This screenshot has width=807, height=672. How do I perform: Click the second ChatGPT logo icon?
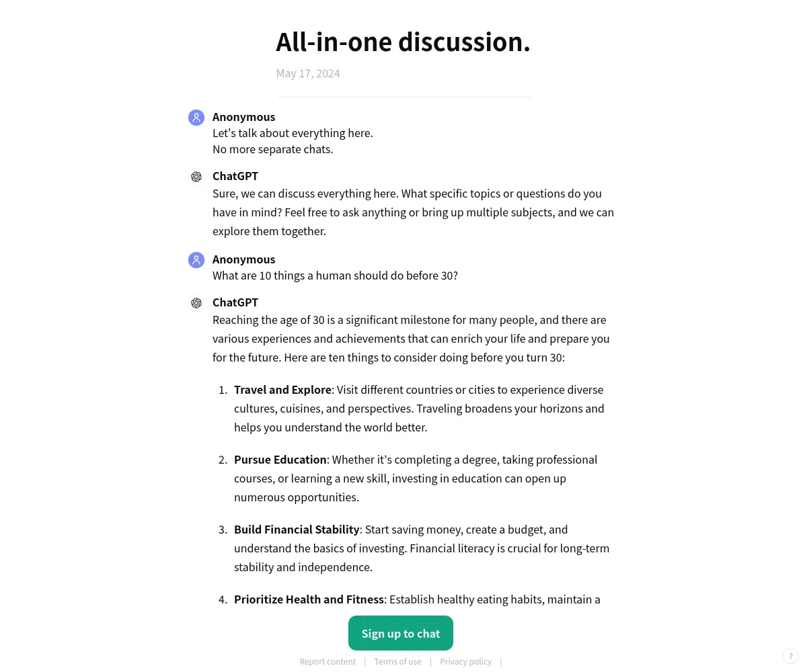196,303
